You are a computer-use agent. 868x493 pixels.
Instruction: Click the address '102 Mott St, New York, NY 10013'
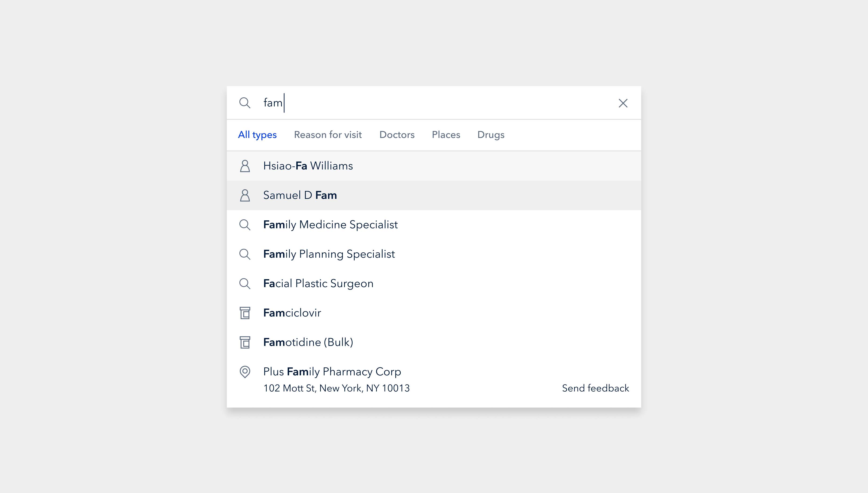336,388
